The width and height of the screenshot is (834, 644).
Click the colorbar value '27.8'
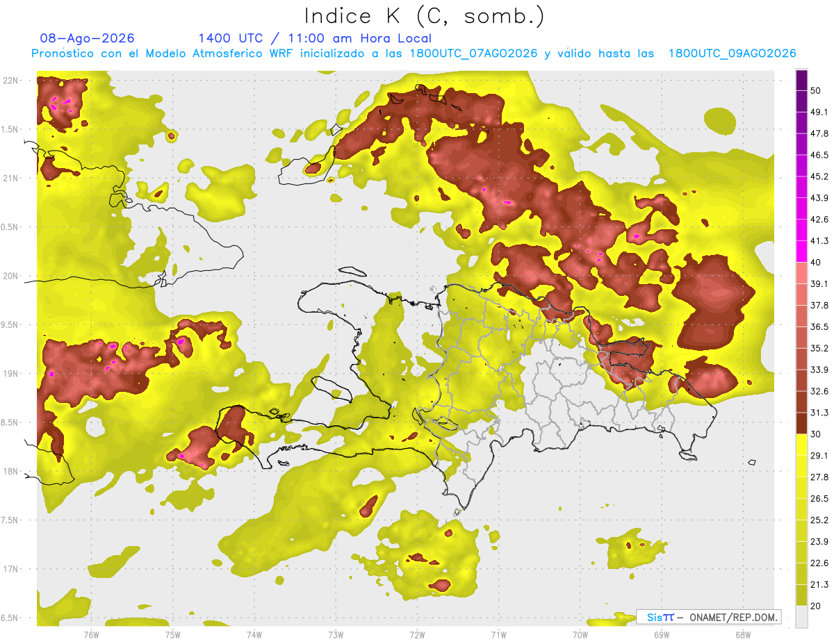pos(819,477)
